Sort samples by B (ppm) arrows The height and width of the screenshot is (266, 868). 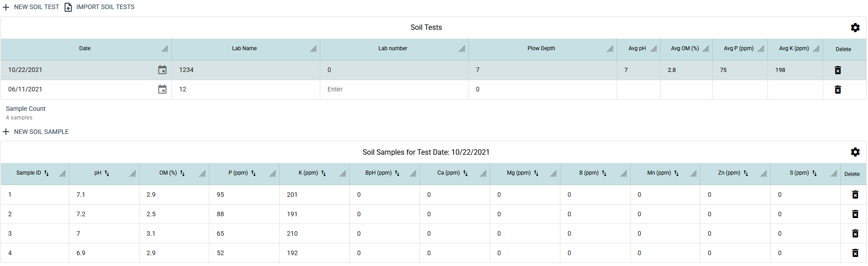(604, 173)
